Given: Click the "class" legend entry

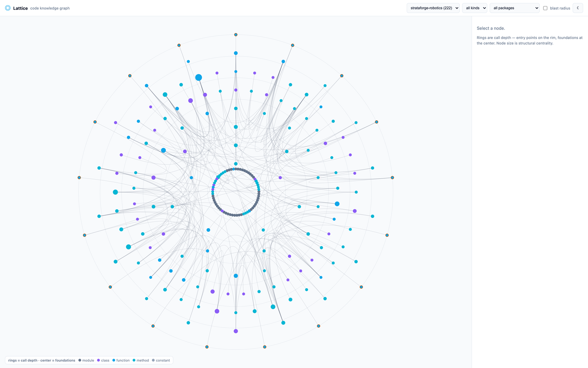Looking at the screenshot, I should 103,360.
